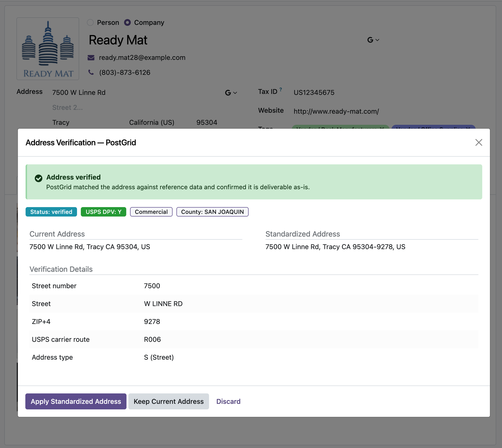Open website http://www.ready-mat.com/

(x=336, y=111)
